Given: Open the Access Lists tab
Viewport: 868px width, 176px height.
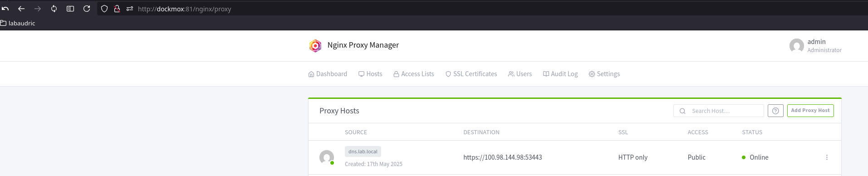Looking at the screenshot, I should click(413, 74).
